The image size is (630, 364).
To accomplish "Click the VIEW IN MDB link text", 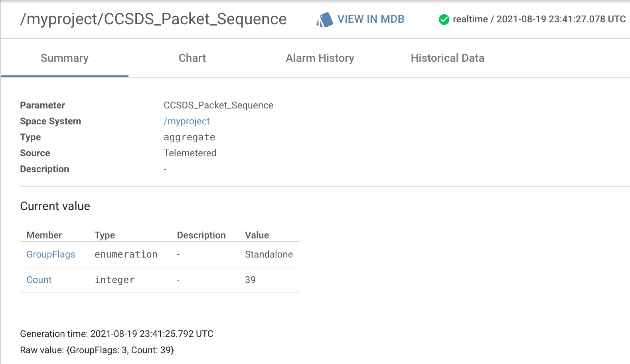I will click(371, 19).
